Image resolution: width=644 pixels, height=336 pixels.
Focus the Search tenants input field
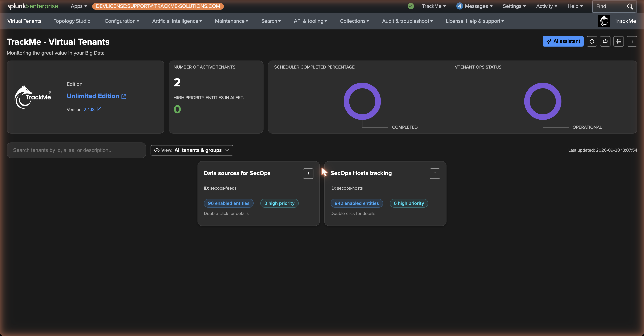click(76, 150)
